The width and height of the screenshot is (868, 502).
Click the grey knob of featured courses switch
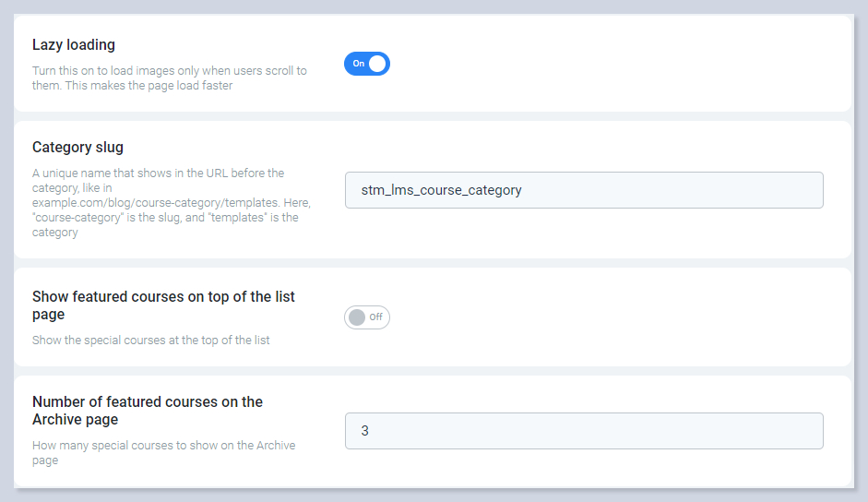pyautogui.click(x=357, y=317)
